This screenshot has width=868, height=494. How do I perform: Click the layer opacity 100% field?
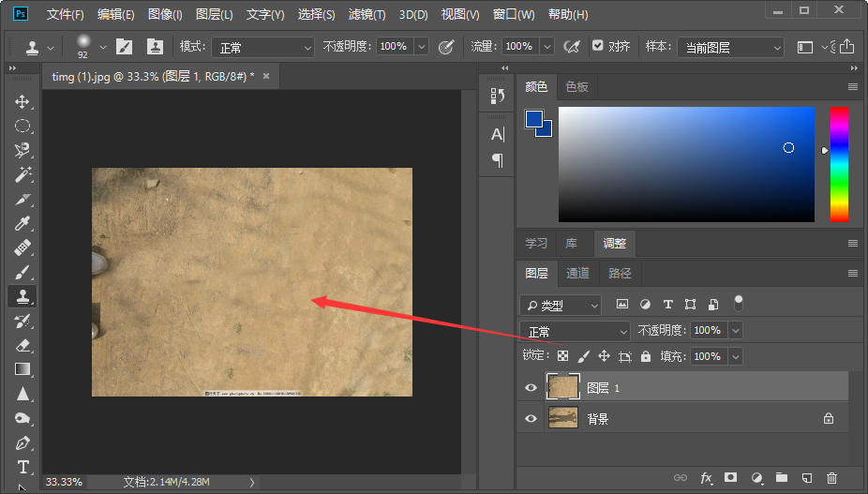pos(709,331)
